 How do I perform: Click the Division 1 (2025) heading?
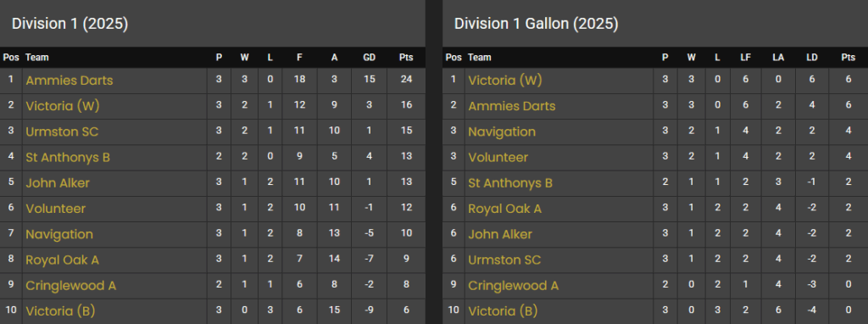(x=70, y=24)
